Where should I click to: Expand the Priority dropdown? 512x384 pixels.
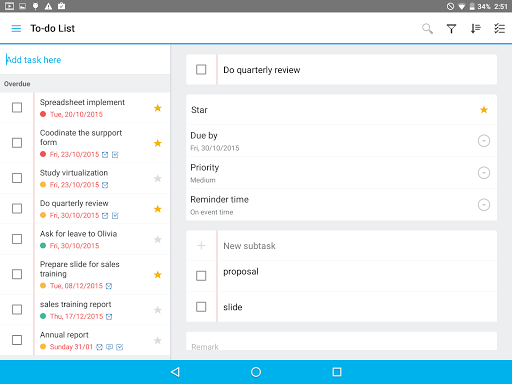pyautogui.click(x=484, y=173)
